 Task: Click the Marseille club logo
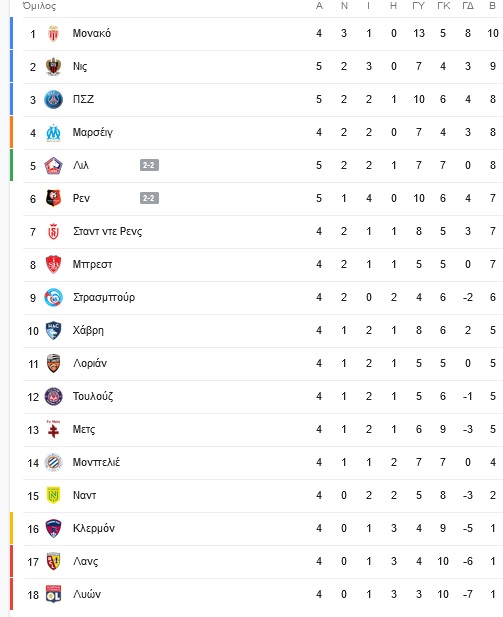click(54, 133)
